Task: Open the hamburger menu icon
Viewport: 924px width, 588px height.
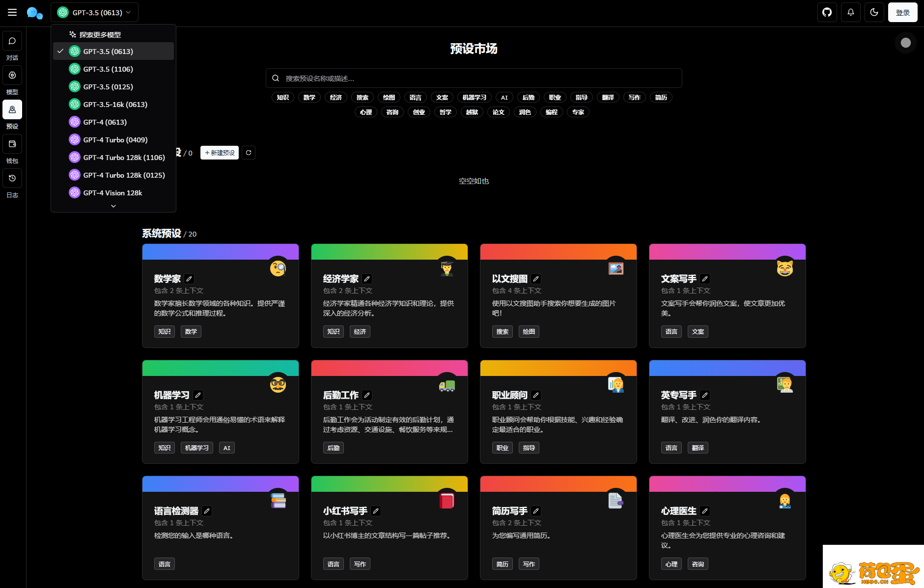Action: (x=12, y=12)
